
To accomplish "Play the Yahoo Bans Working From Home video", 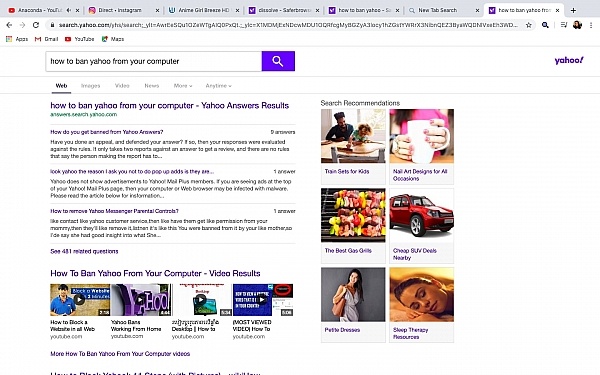I will click(140, 300).
